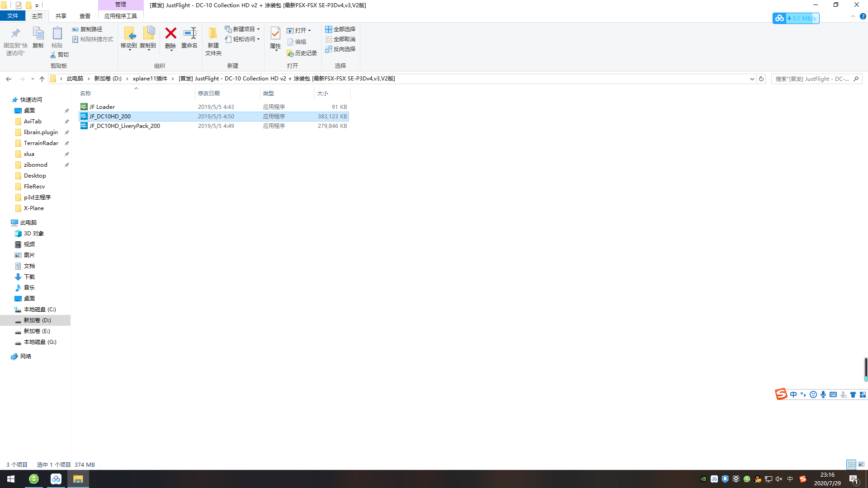Switch to the Share (共享) ribbon tab
The width and height of the screenshot is (868, 488).
pyautogui.click(x=61, y=16)
